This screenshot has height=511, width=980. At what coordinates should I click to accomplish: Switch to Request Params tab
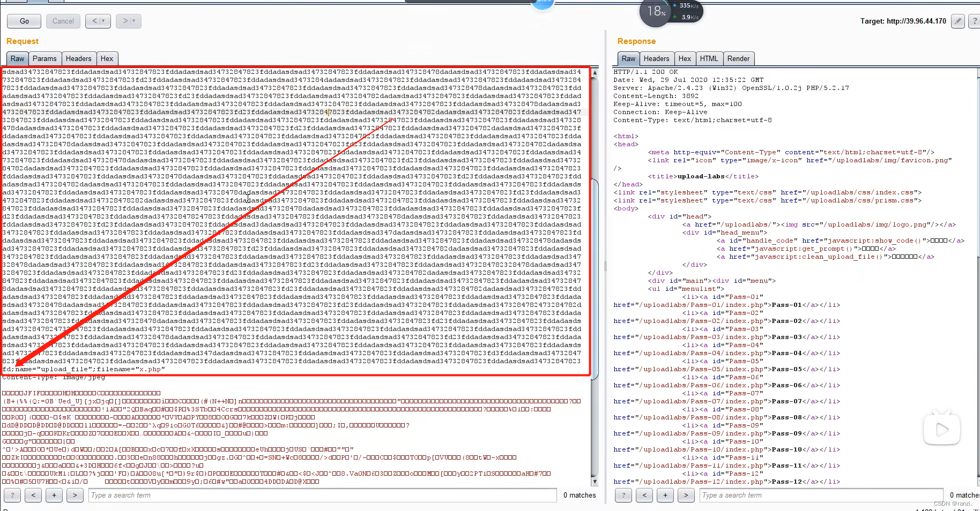pos(44,58)
